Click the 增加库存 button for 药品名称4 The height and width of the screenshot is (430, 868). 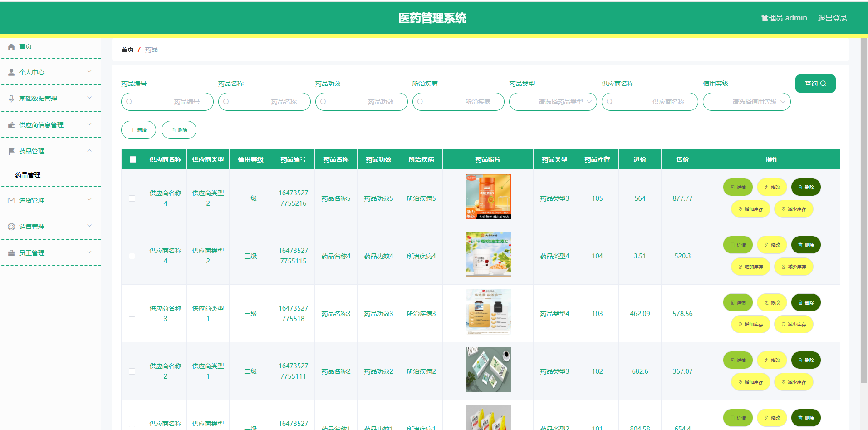tap(750, 267)
